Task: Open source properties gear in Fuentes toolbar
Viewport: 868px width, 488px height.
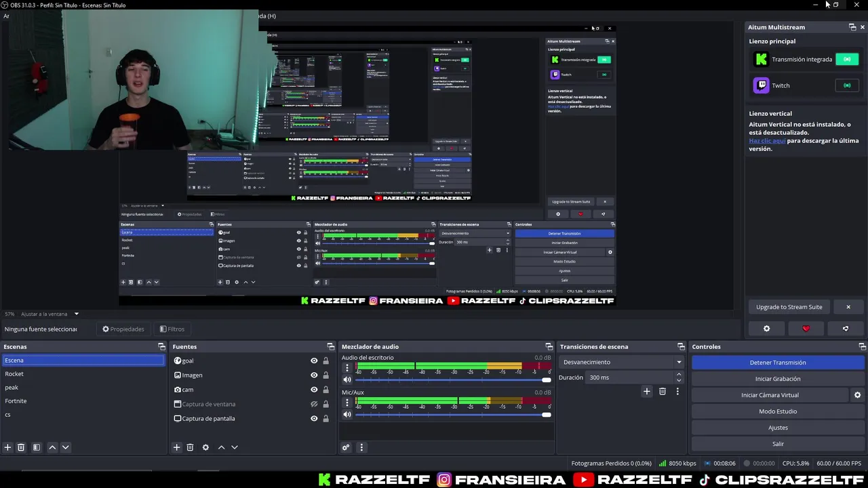Action: point(205,447)
